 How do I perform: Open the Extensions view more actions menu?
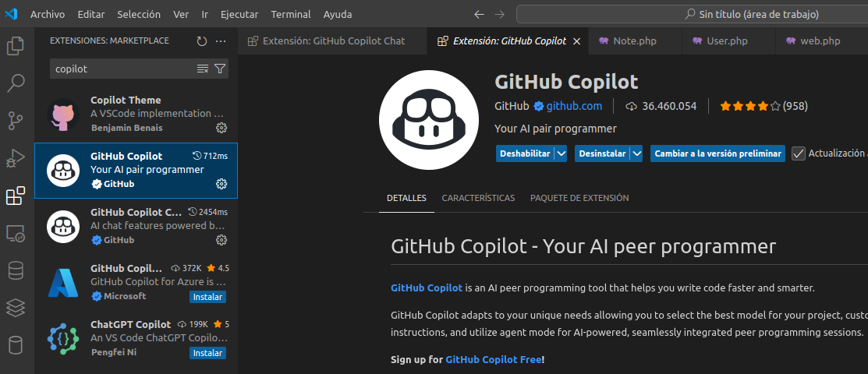tap(221, 41)
